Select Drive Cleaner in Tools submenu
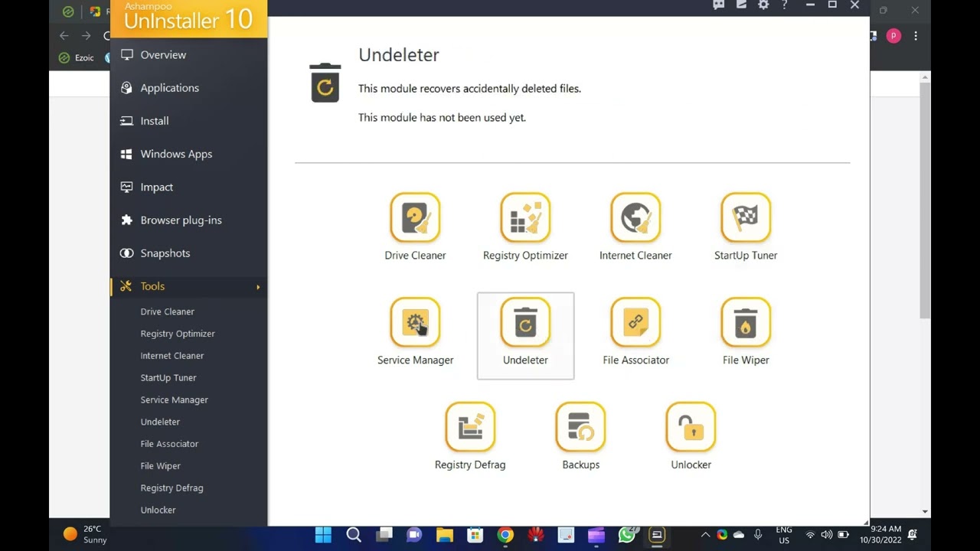980x551 pixels. (x=168, y=311)
